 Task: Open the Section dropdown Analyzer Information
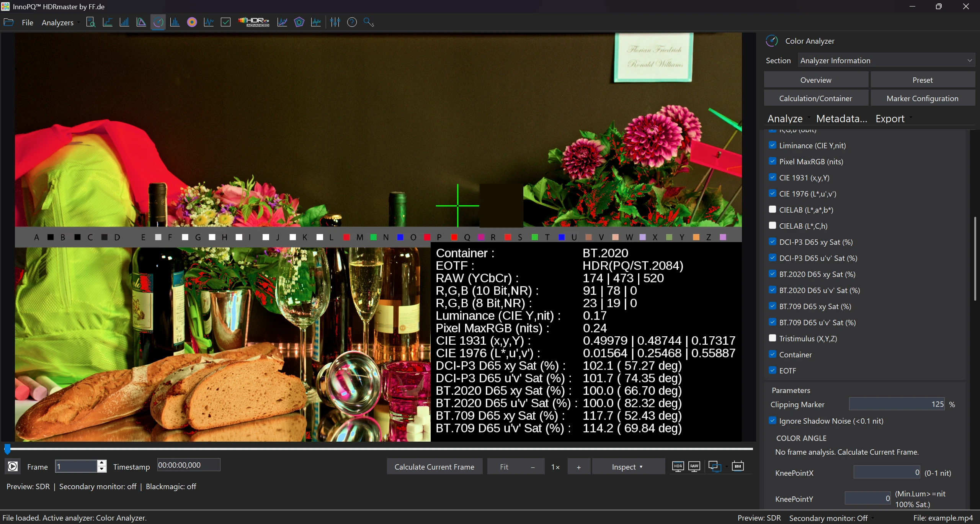886,60
